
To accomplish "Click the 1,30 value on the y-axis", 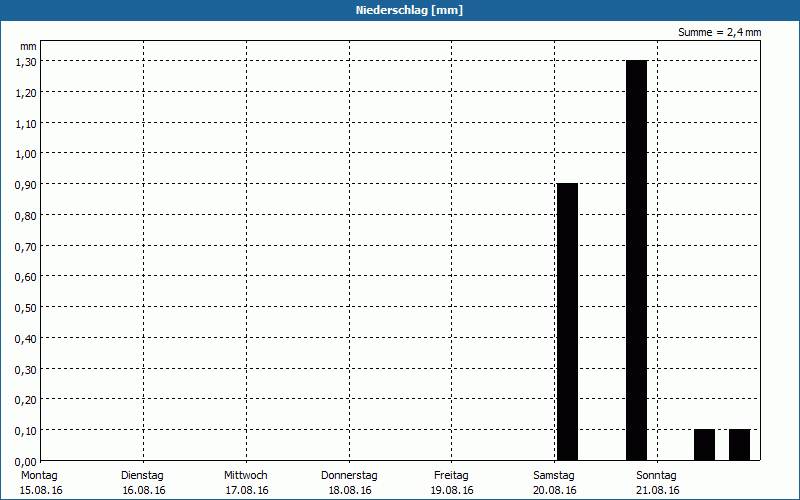I will tap(26, 61).
